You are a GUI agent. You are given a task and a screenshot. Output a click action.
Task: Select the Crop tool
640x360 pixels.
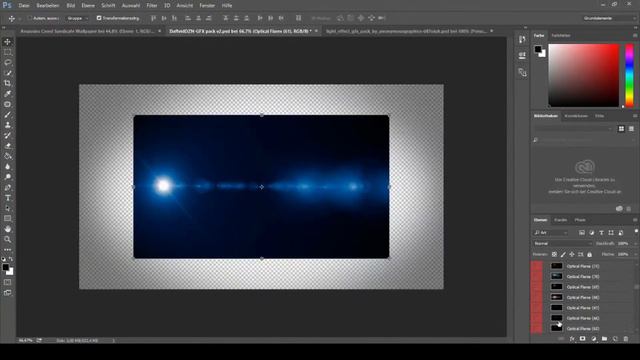(x=7, y=83)
